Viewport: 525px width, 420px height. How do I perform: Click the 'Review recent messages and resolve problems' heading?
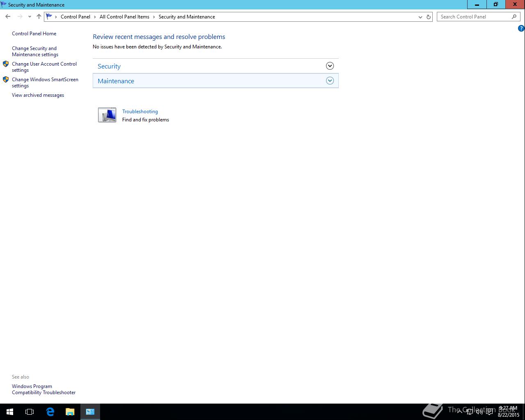(159, 37)
